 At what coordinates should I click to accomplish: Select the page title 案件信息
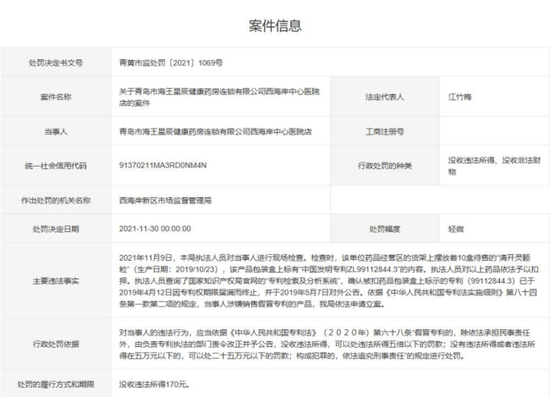(275, 26)
